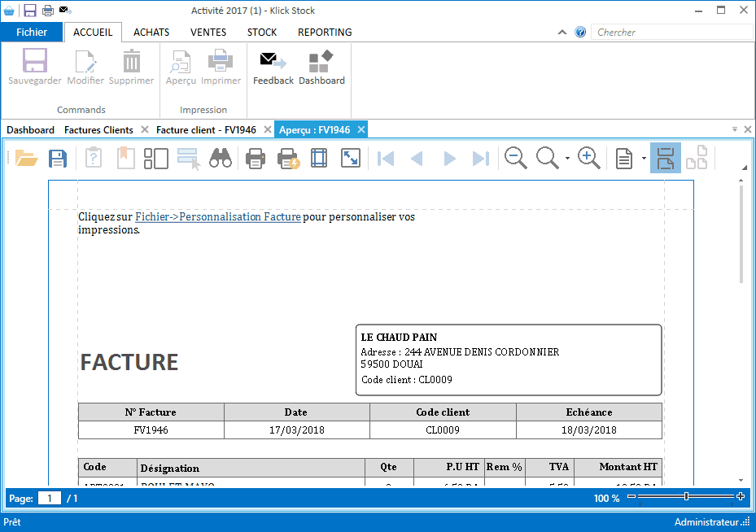
Task: Toggle full screen preview mode
Action: (350, 158)
